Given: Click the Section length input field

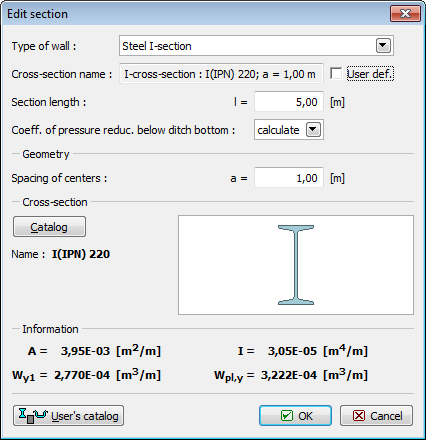Looking at the screenshot, I should click(x=289, y=102).
